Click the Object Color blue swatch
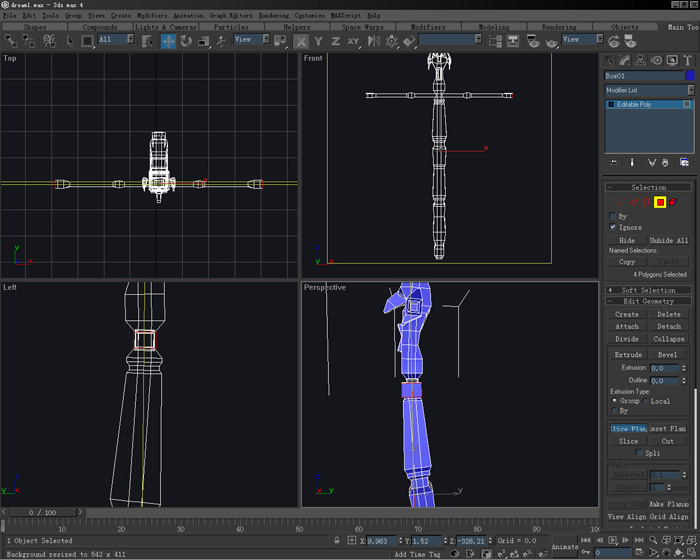The width and height of the screenshot is (700, 560). pyautogui.click(x=690, y=75)
